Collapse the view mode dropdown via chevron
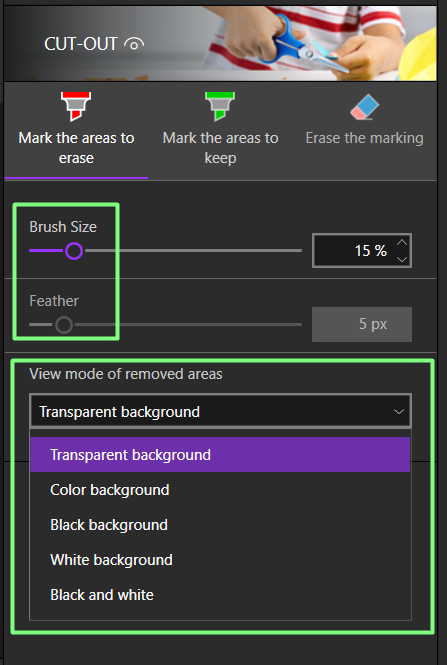Image resolution: width=447 pixels, height=665 pixels. [399, 411]
